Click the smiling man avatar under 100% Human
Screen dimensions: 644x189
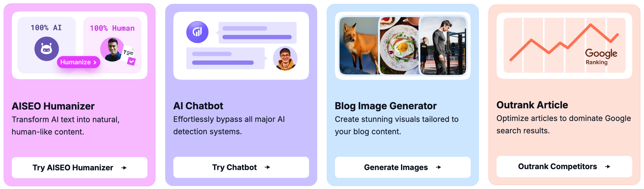112,49
